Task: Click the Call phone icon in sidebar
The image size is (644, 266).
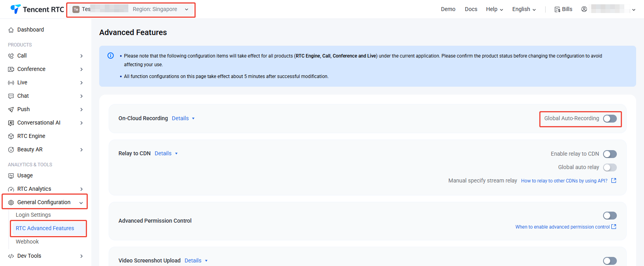Action: [x=11, y=56]
